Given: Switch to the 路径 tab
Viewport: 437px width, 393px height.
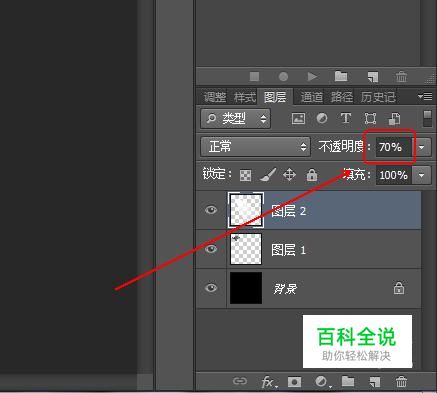Looking at the screenshot, I should 342,97.
